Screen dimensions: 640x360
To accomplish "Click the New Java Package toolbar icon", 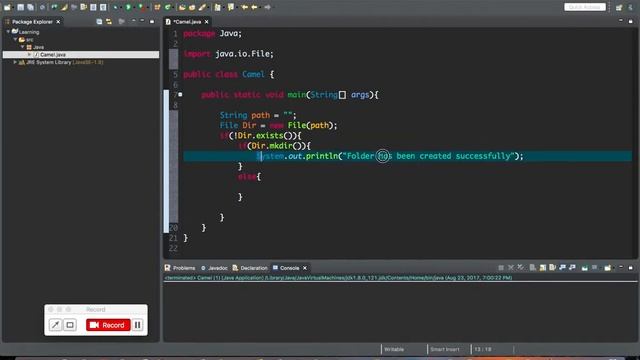I will (x=157, y=7).
